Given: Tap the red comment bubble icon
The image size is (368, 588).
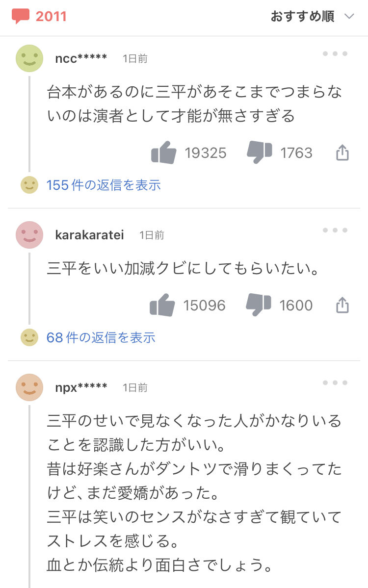Looking at the screenshot, I should (21, 16).
